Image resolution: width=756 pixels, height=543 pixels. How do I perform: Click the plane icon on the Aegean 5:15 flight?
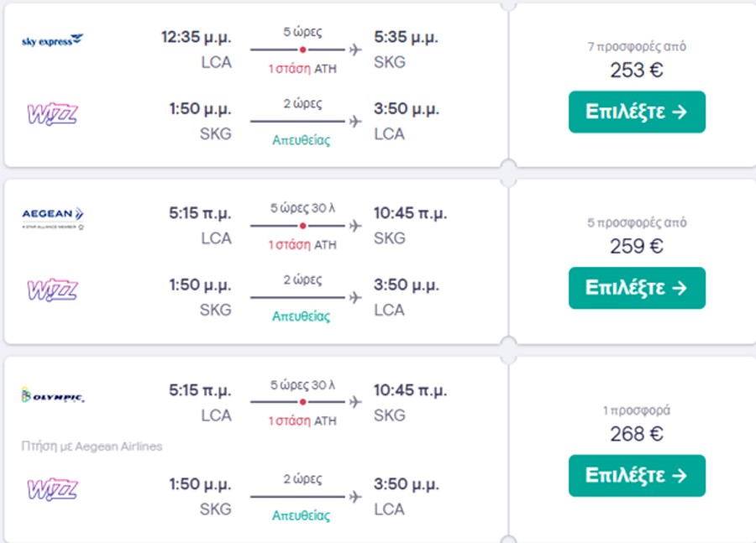pos(355,226)
